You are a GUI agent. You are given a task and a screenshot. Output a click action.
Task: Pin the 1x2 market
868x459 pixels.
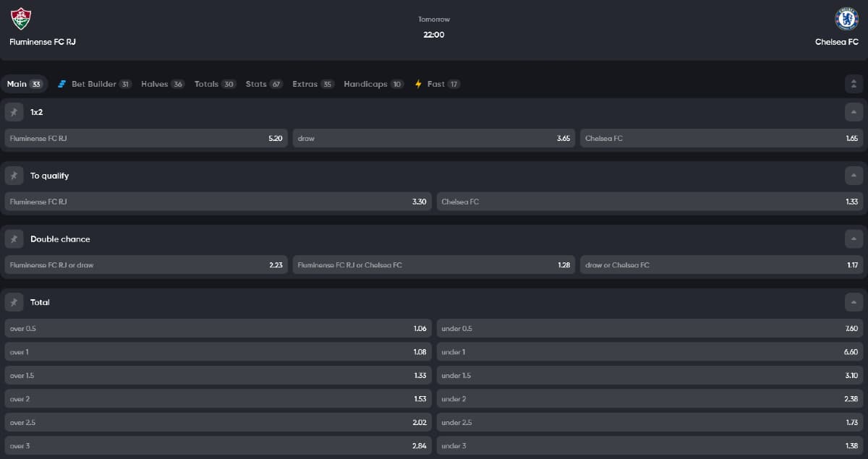[x=14, y=112]
